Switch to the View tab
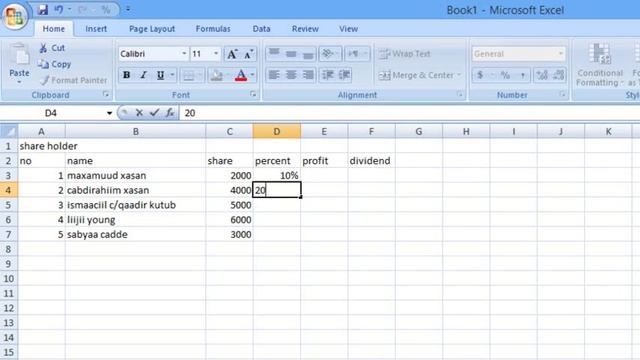The image size is (640, 360). click(349, 29)
